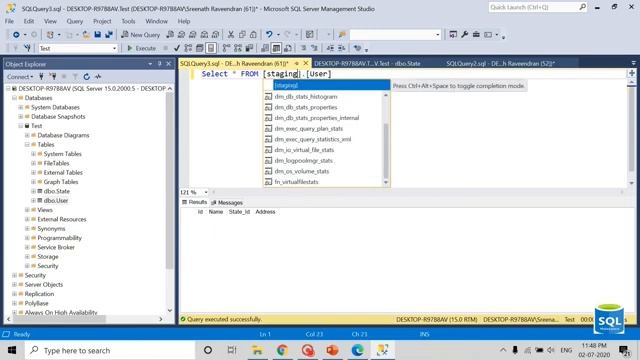Click the Database Engine Query icon

[x=170, y=35]
